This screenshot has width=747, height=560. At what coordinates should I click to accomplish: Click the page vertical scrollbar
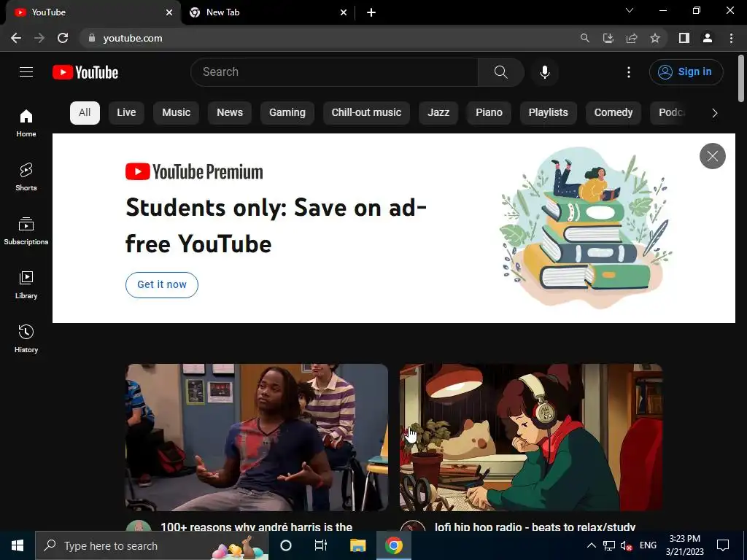[x=741, y=79]
